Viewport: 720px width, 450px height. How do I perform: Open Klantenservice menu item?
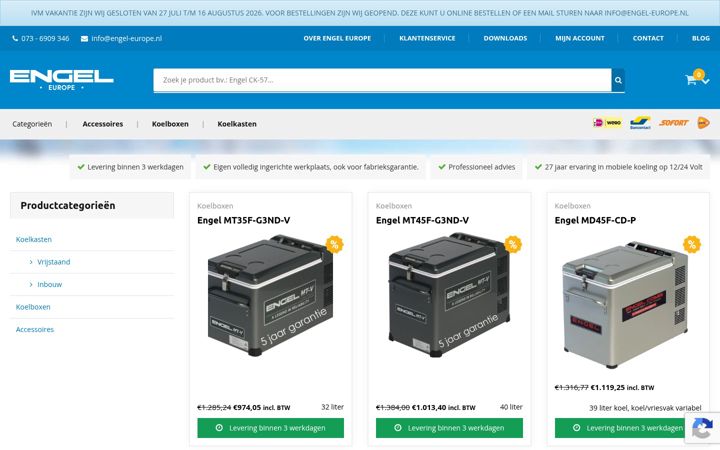pyautogui.click(x=427, y=39)
